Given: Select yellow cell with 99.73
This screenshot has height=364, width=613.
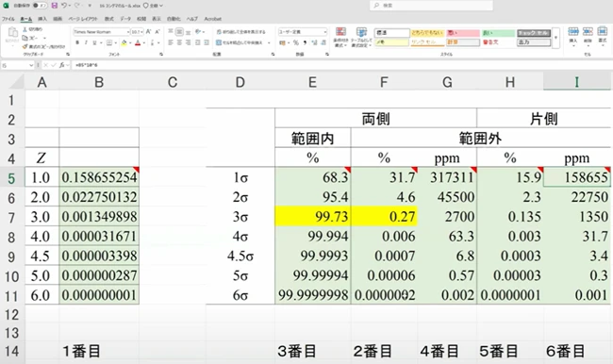Looking at the screenshot, I should pyautogui.click(x=313, y=217).
